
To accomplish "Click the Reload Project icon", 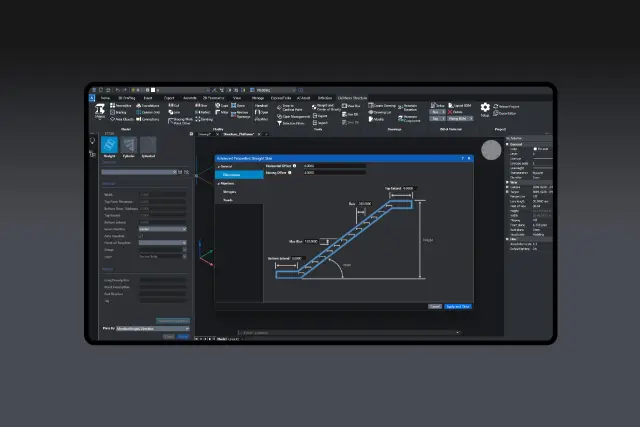I will tap(496, 106).
